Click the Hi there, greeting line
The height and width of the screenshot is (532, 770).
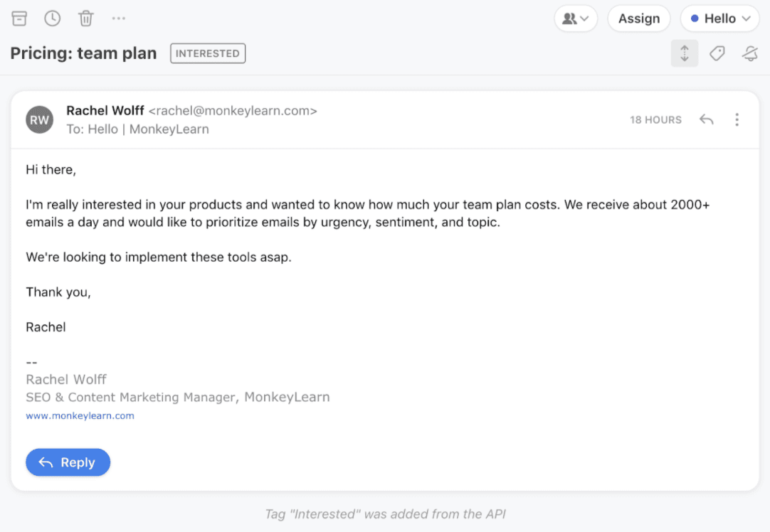[51, 170]
